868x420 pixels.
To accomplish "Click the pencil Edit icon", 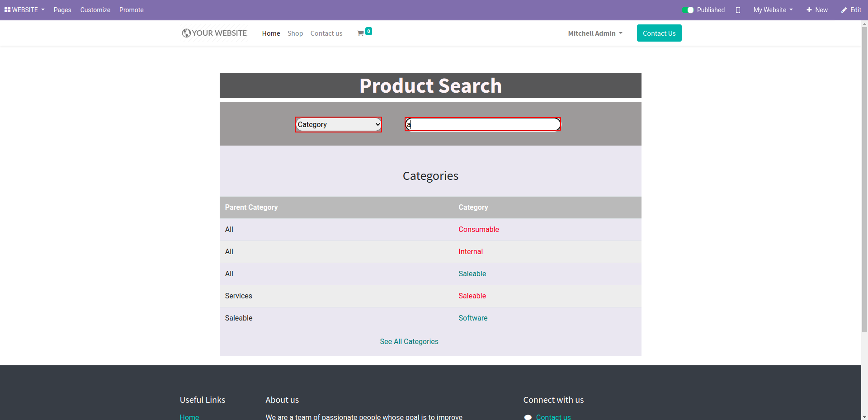I will pos(844,10).
